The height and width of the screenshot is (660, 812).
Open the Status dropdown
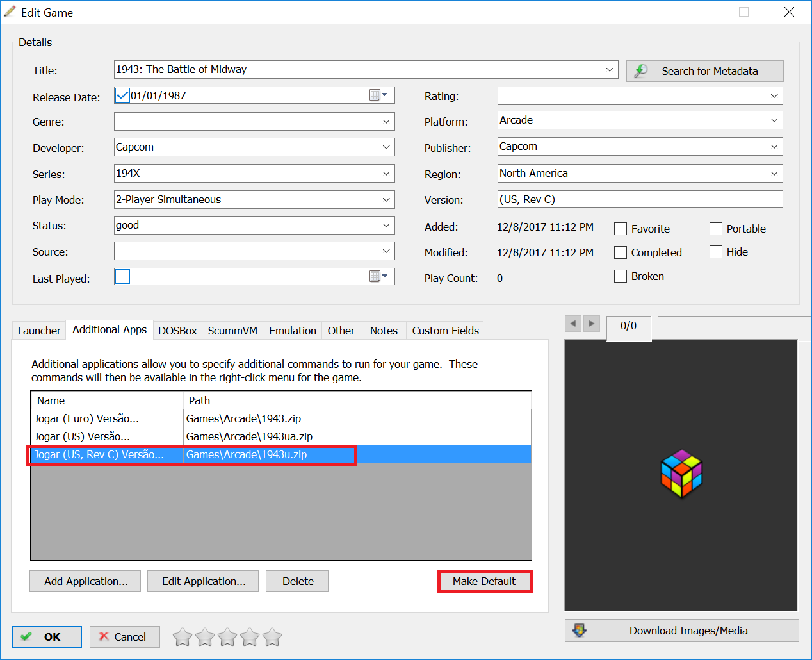point(386,226)
